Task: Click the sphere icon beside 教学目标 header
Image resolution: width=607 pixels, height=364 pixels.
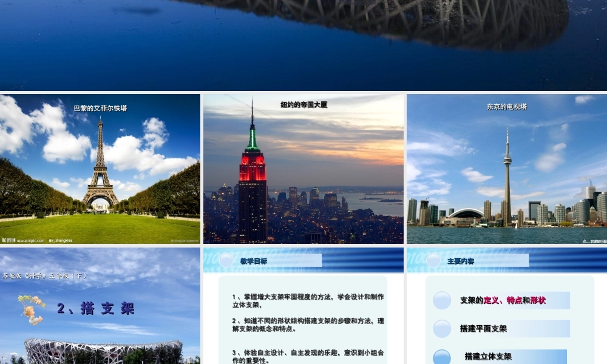Action: pos(226,260)
